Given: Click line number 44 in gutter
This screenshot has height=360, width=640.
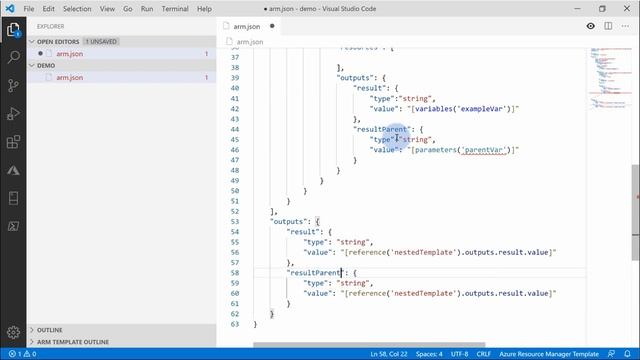Looking at the screenshot, I should 235,129.
